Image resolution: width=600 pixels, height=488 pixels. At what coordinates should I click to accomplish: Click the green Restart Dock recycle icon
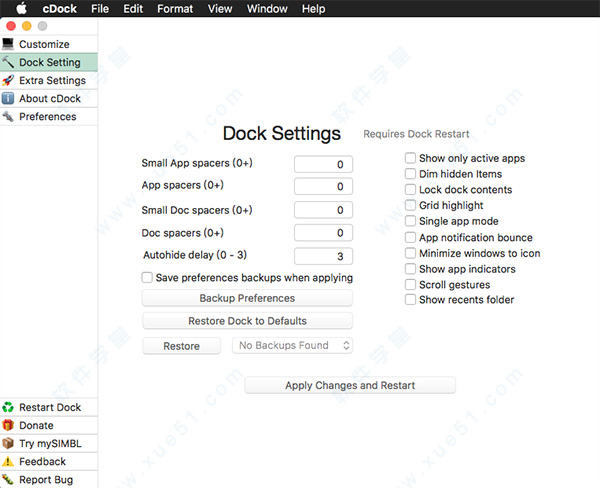[x=8, y=407]
